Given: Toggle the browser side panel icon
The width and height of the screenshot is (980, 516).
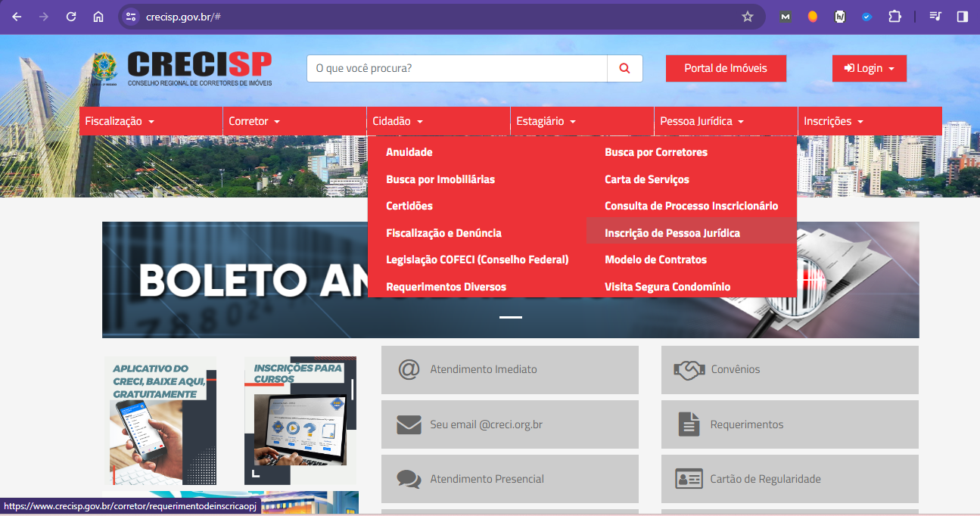Looking at the screenshot, I should pyautogui.click(x=963, y=17).
